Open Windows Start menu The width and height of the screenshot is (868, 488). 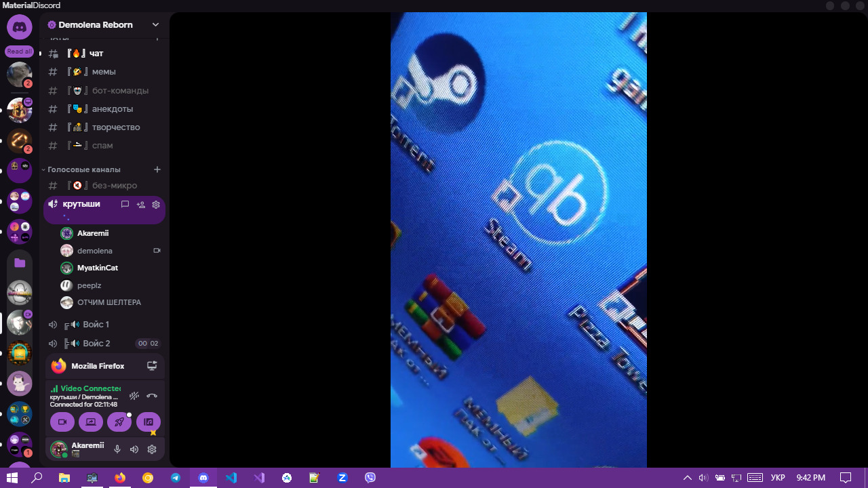[12, 478]
